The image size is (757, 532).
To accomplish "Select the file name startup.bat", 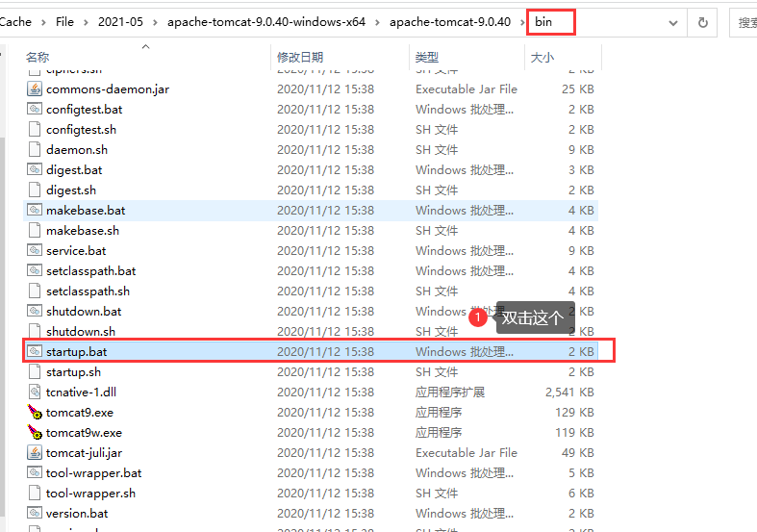I will point(76,351).
